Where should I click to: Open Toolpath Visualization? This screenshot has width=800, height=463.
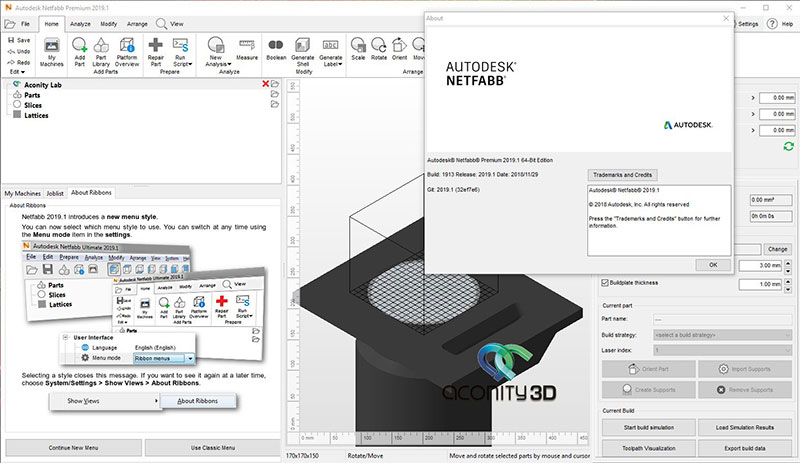point(648,448)
